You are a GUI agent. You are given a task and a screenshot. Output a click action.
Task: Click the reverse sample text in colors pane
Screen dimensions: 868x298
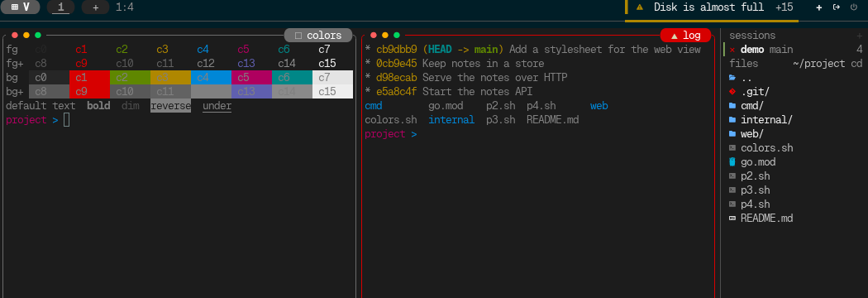pyautogui.click(x=170, y=106)
